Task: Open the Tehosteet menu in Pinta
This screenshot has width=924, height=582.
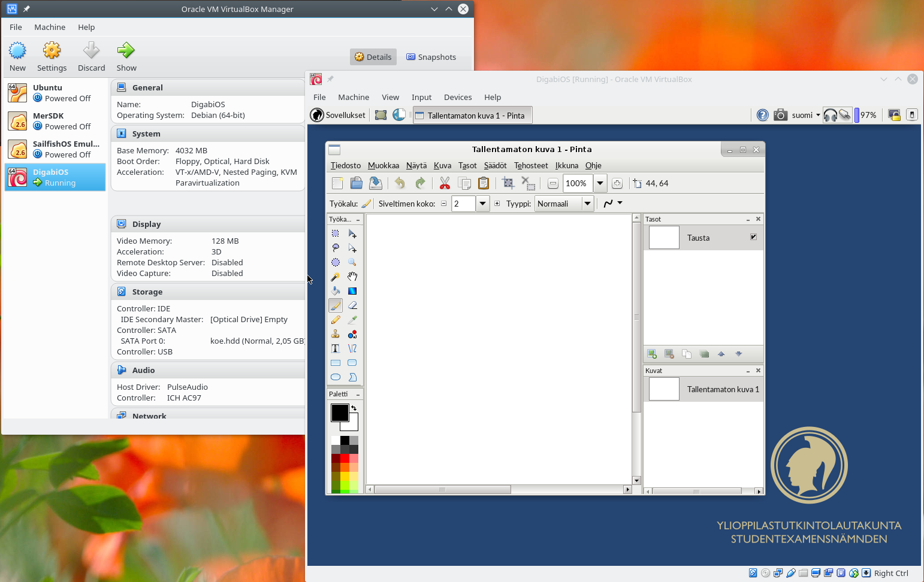Action: point(530,165)
